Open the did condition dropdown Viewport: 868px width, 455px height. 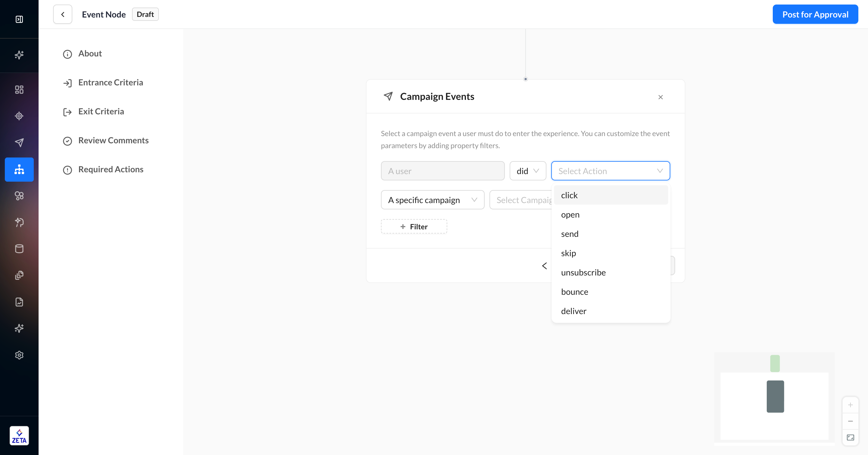pyautogui.click(x=528, y=171)
